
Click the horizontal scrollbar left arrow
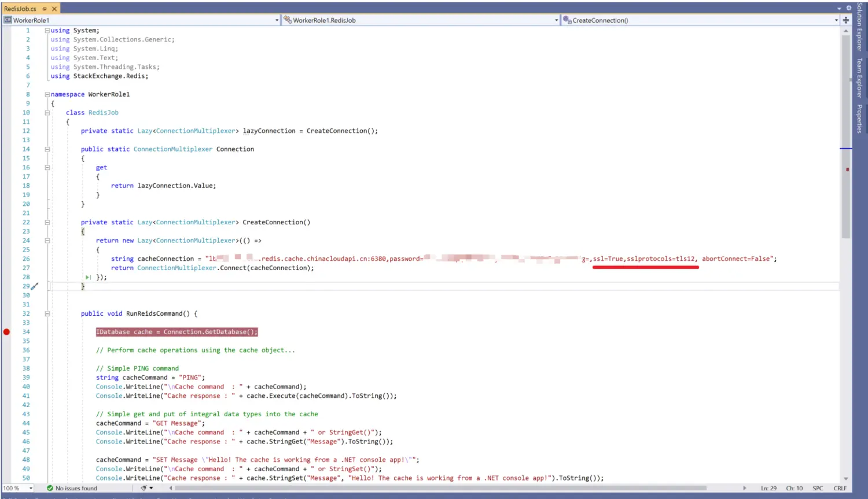pyautogui.click(x=171, y=489)
